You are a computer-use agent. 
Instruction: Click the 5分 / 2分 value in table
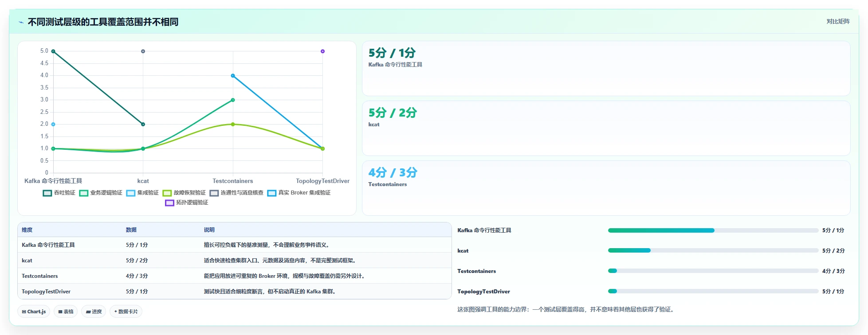pyautogui.click(x=137, y=261)
